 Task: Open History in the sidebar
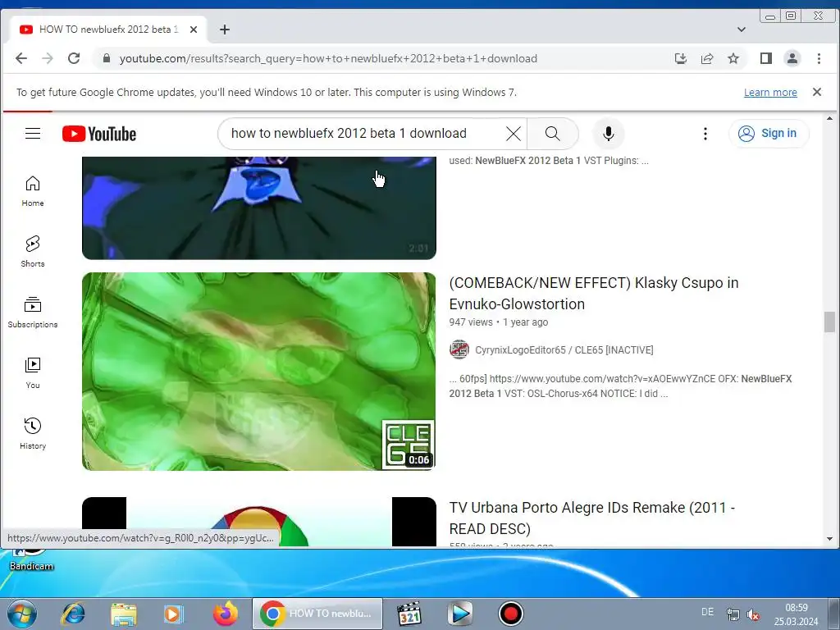[33, 434]
